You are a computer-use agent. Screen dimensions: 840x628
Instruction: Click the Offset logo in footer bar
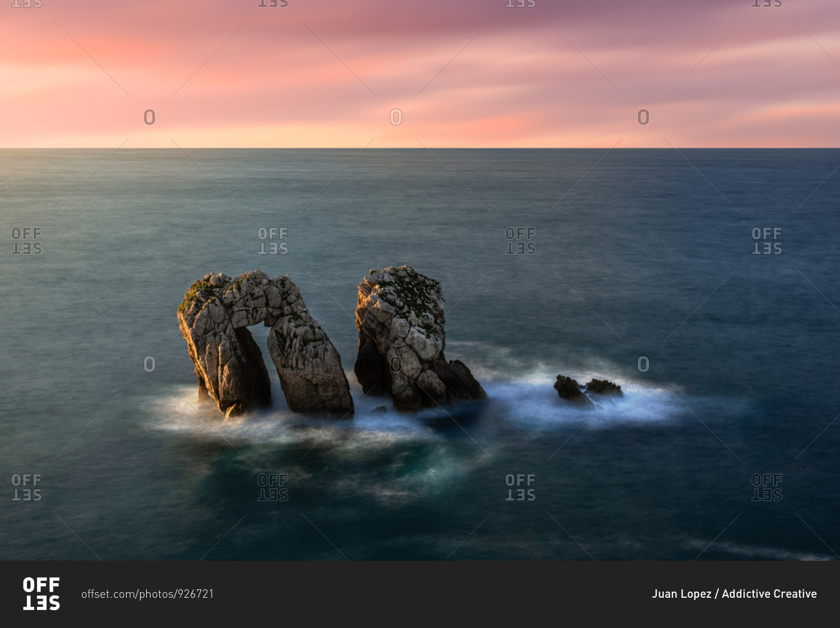41,594
